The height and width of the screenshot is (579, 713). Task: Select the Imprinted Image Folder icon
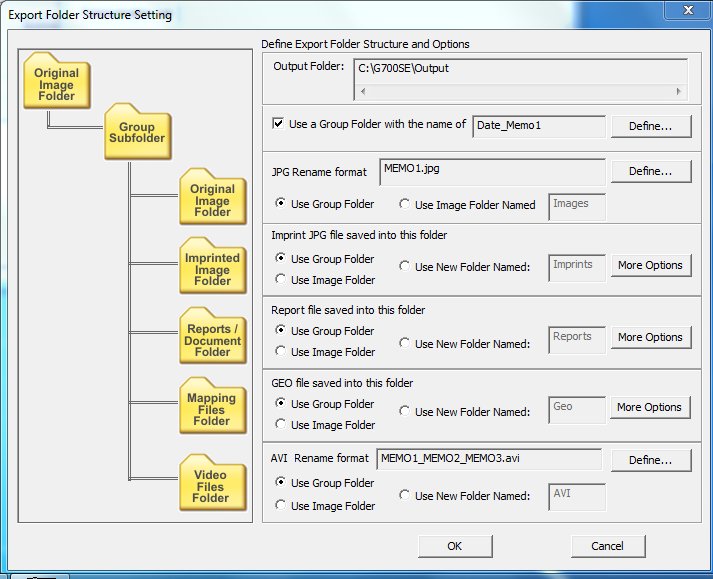tap(213, 266)
